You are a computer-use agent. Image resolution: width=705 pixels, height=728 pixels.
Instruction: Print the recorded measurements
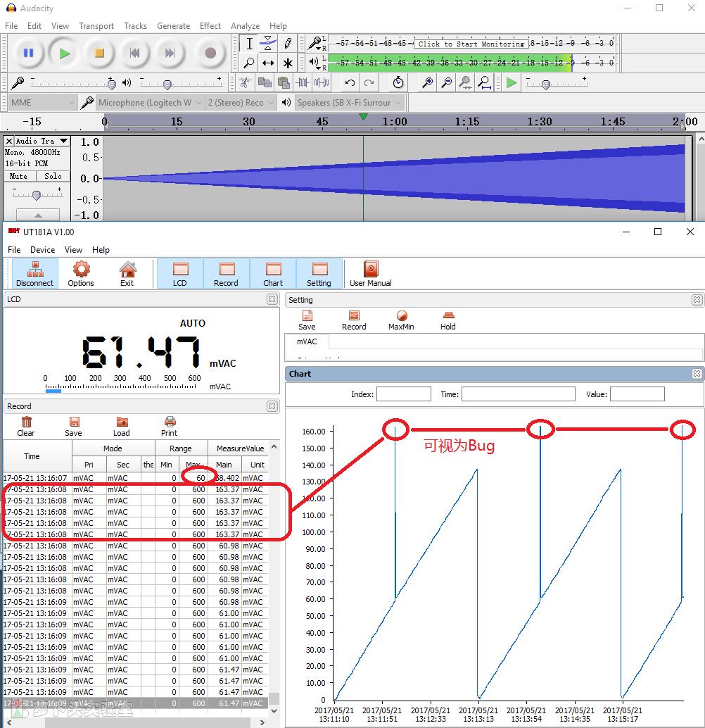pyautogui.click(x=169, y=427)
